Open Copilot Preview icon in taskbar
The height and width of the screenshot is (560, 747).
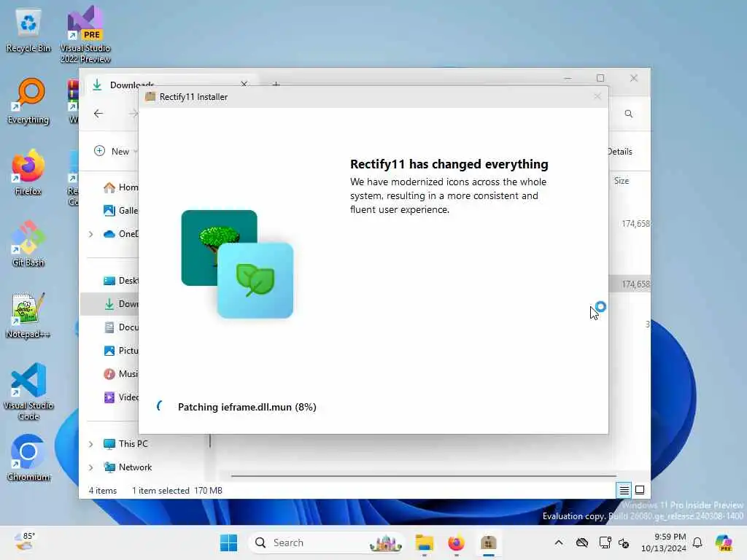tap(724, 542)
